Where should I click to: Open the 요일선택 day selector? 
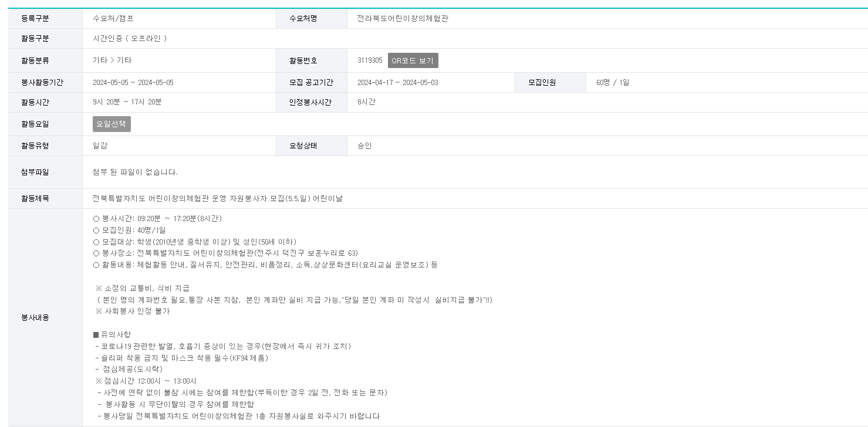[112, 124]
